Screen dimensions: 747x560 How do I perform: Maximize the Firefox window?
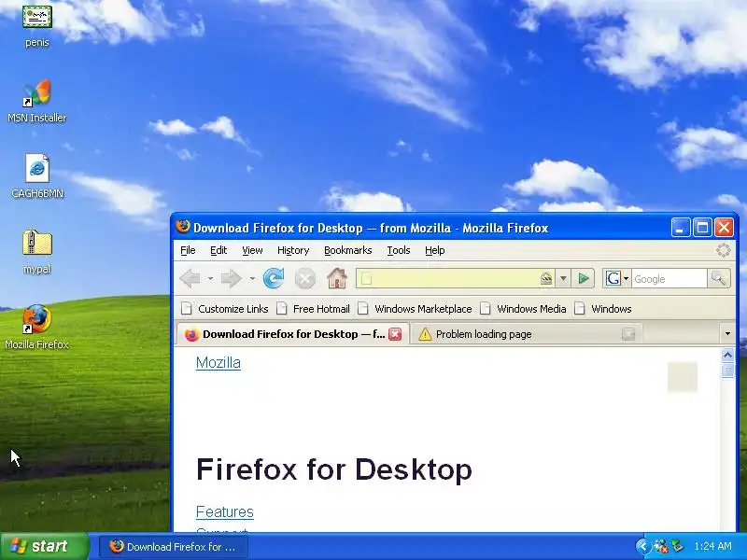coord(702,228)
